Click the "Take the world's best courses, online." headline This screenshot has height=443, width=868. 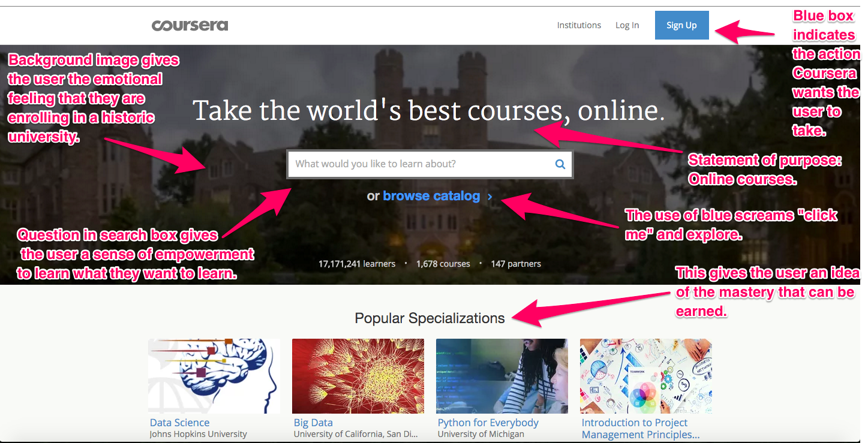coord(429,110)
